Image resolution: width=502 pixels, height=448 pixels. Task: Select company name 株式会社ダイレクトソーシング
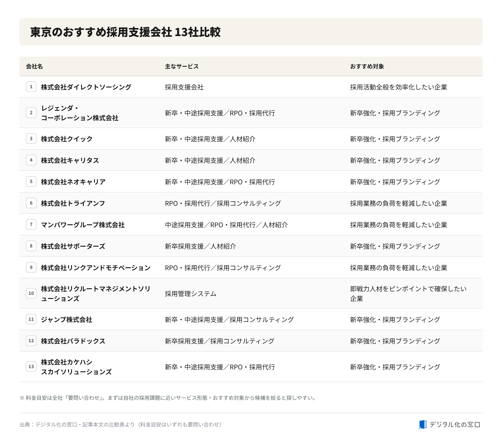pyautogui.click(x=86, y=87)
